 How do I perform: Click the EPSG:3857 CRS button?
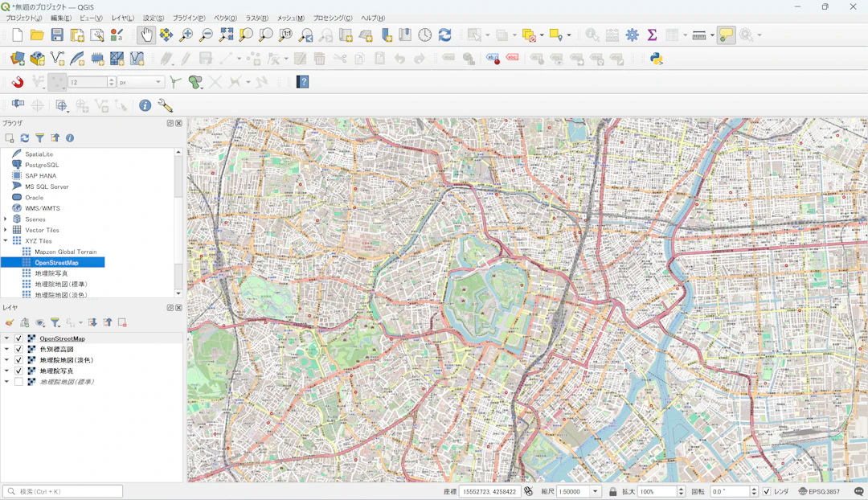pyautogui.click(x=819, y=491)
